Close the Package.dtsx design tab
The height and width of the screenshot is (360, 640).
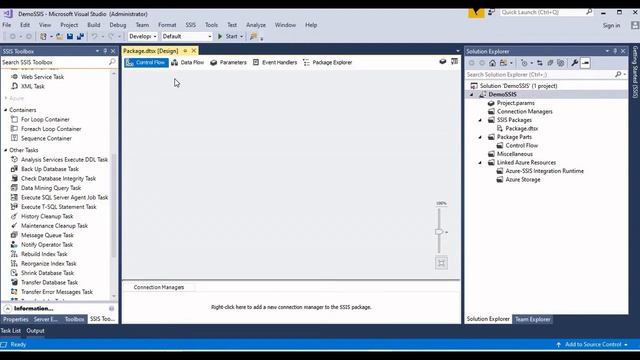pos(194,51)
